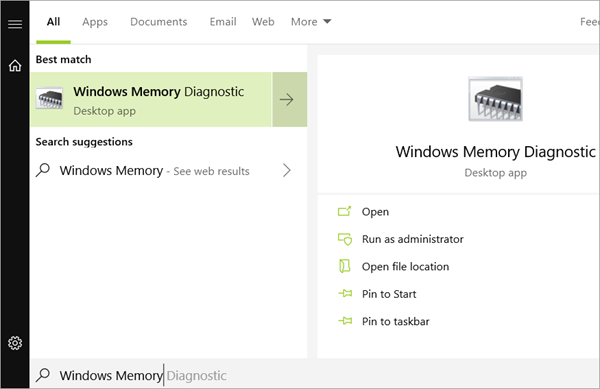The width and height of the screenshot is (600, 389).
Task: Select Open file location
Action: 405,267
